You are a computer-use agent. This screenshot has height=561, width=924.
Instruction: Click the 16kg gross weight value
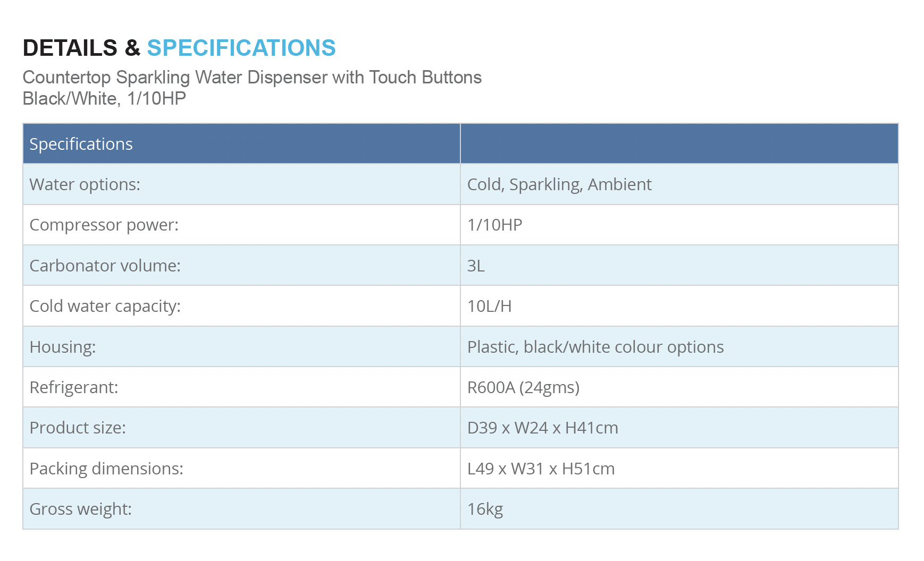pos(485,509)
